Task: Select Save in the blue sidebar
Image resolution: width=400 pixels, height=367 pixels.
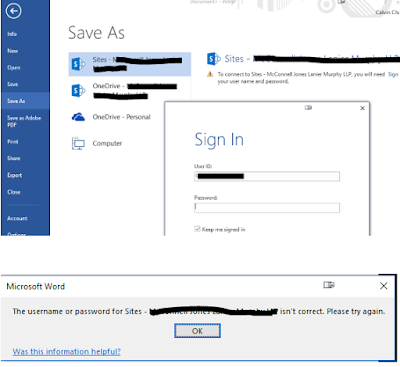Action: (x=13, y=84)
